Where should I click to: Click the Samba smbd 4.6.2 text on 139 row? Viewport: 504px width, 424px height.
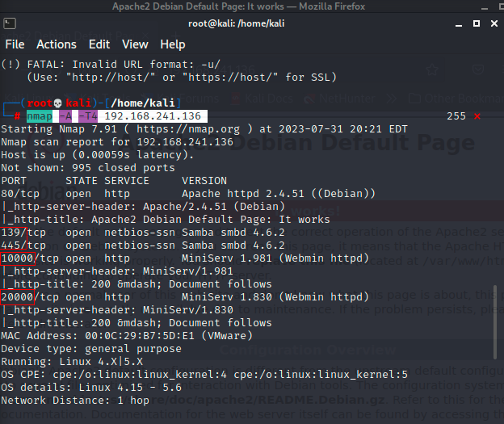(233, 232)
